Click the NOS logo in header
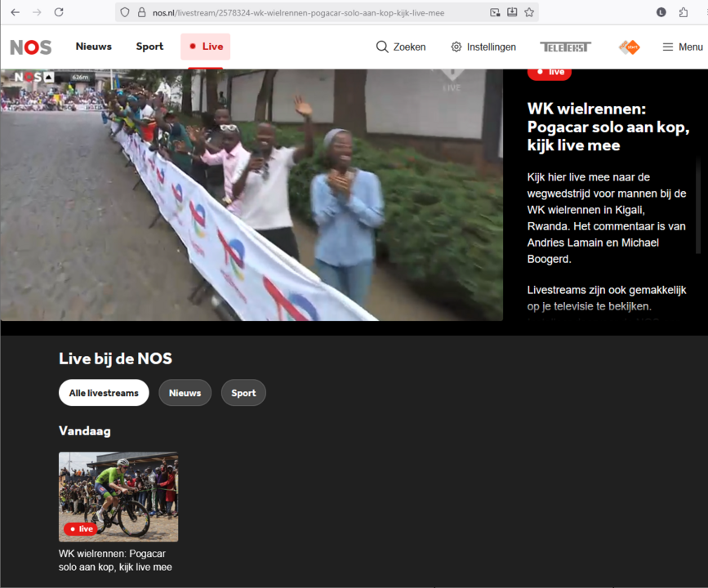 pyautogui.click(x=31, y=47)
